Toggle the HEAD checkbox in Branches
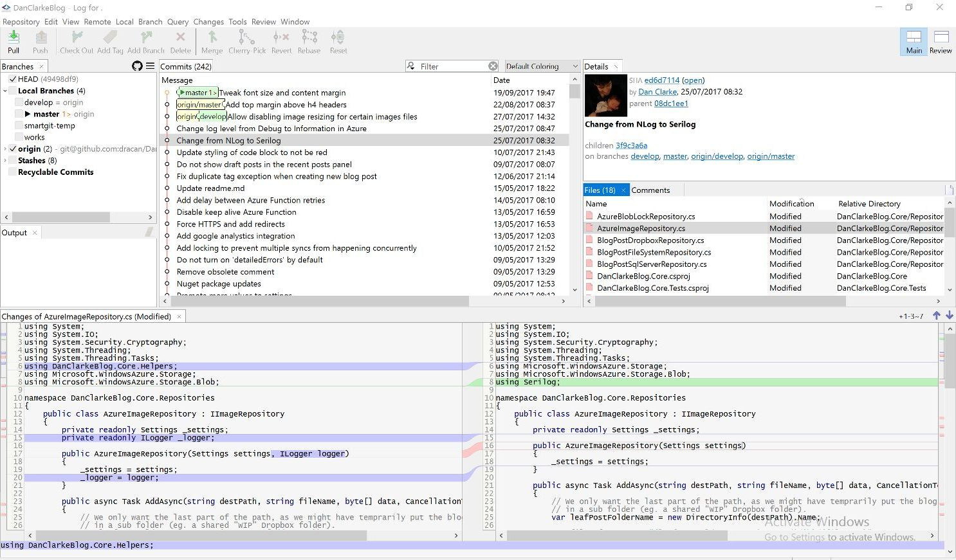The image size is (956, 560). tap(12, 78)
